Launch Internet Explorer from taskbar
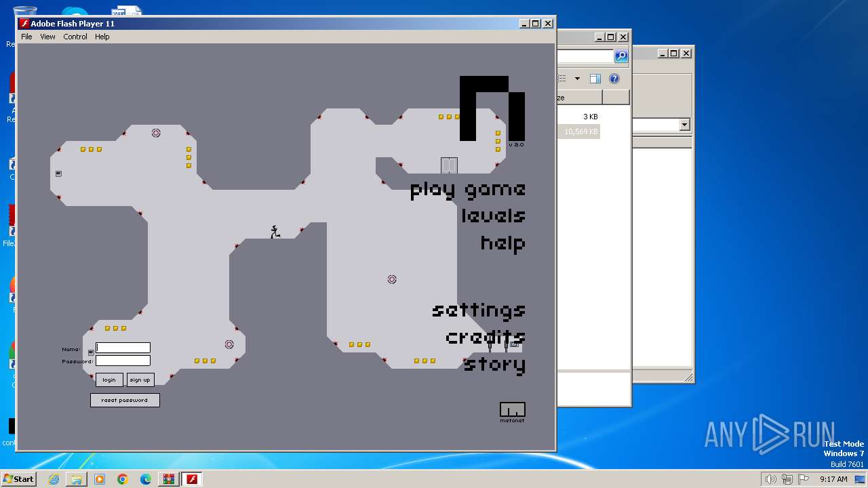This screenshot has height=488, width=868. point(54,479)
